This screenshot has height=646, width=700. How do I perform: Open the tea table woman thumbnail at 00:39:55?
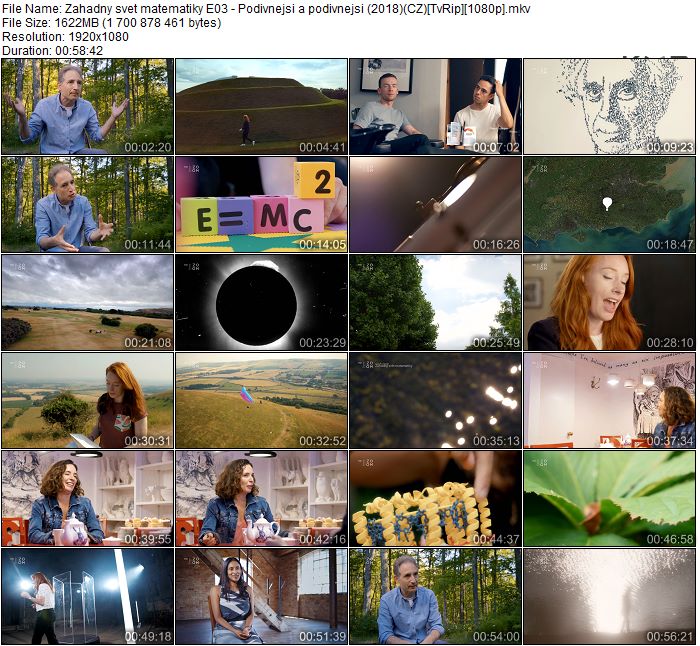point(87,498)
